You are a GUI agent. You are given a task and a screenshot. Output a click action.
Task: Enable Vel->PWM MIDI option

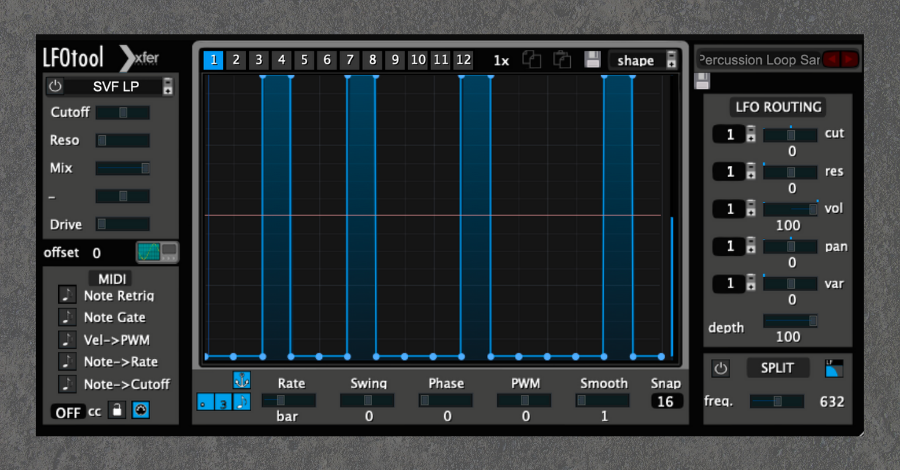coord(67,339)
